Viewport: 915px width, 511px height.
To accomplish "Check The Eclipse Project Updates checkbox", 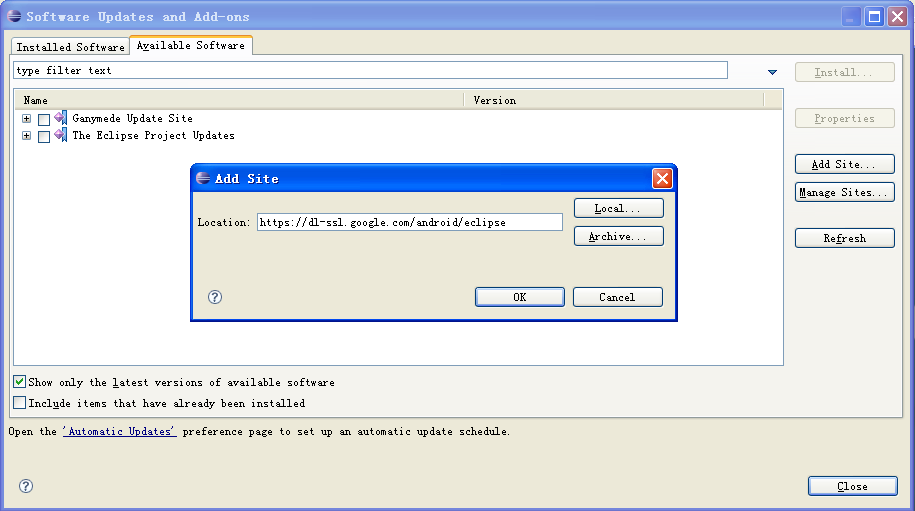I will click(x=44, y=136).
